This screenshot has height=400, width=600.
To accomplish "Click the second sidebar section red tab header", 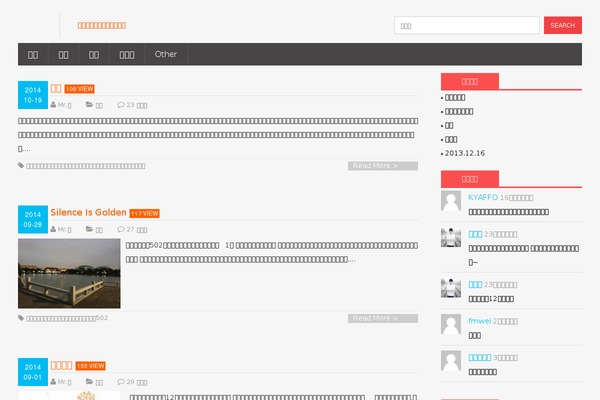I will (470, 179).
